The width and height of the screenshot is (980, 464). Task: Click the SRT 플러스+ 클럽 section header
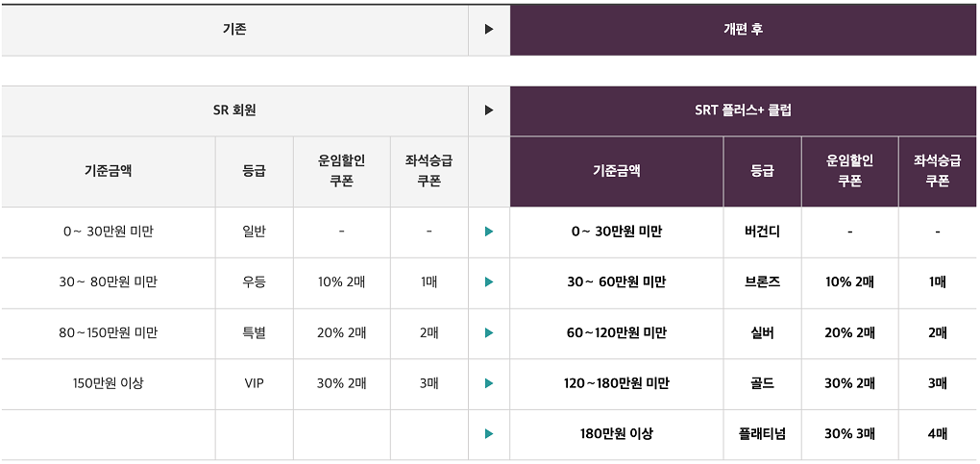pyautogui.click(x=743, y=110)
